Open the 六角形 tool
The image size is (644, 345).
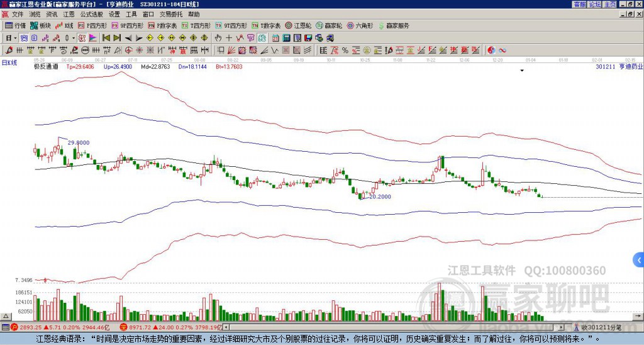[360, 25]
